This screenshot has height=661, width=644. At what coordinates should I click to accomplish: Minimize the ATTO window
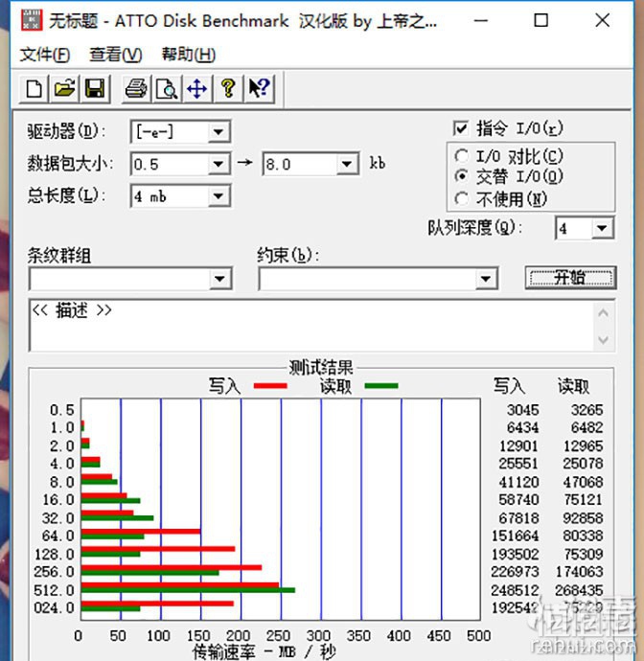pyautogui.click(x=481, y=20)
